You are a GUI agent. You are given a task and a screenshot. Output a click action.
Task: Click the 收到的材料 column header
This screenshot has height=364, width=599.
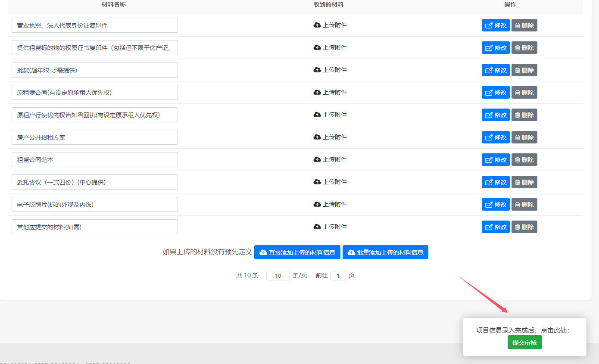(328, 4)
